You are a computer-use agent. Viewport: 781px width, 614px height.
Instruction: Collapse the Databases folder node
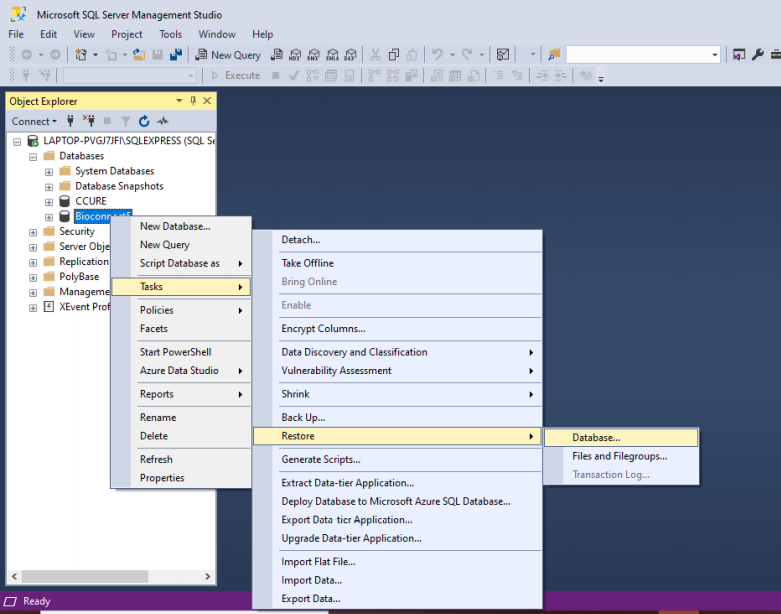coord(33,157)
